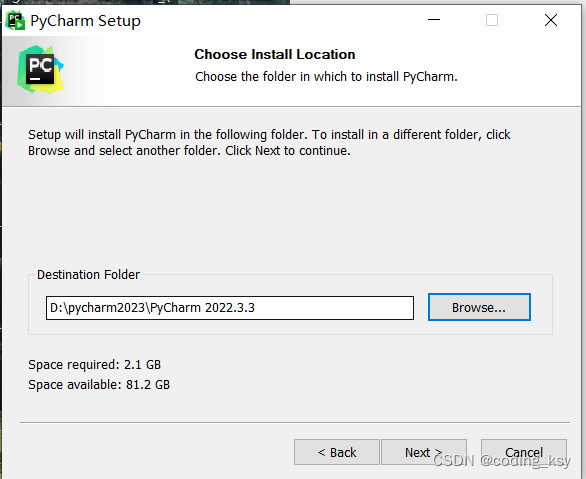Click the PyCharm Setup title text
586x479 pixels.
[x=85, y=21]
